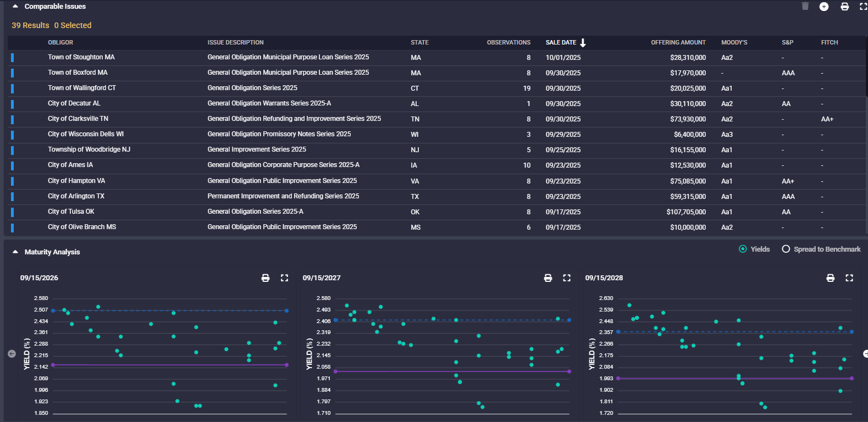Screen dimensions: 868x422
Task: Print the 09/15/2028 maturity chart
Action: [831, 278]
